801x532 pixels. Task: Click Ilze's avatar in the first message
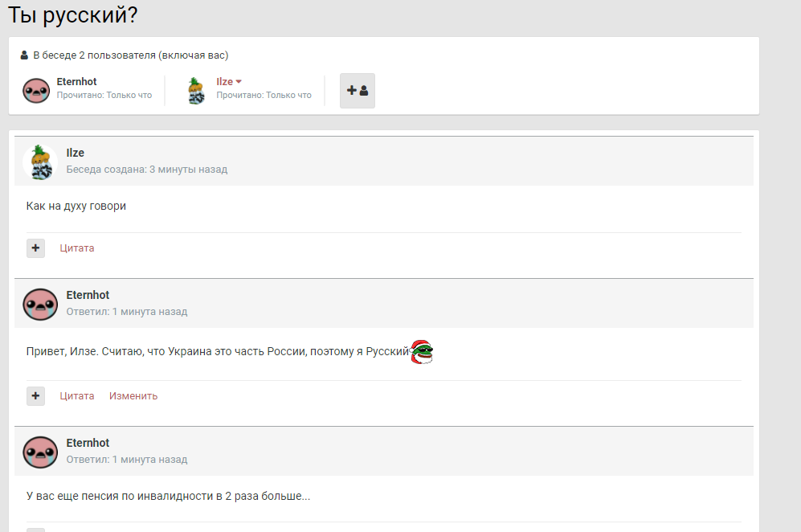(39, 162)
